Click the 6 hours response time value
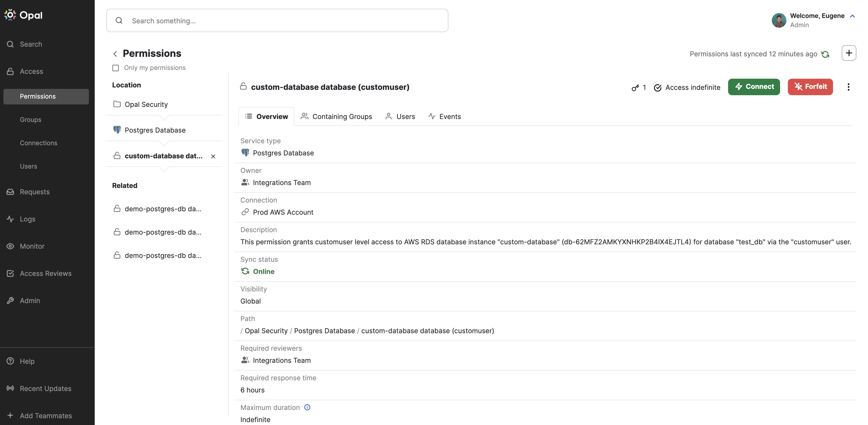Screen dimensions: 868x425 pos(252,390)
